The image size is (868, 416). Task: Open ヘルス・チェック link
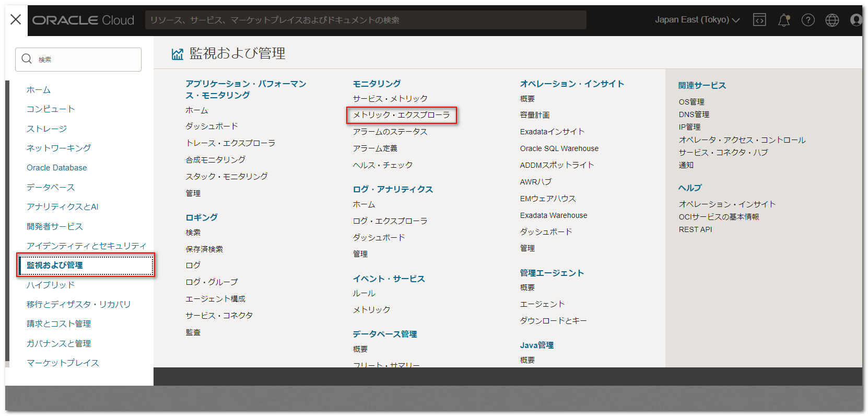coord(383,165)
